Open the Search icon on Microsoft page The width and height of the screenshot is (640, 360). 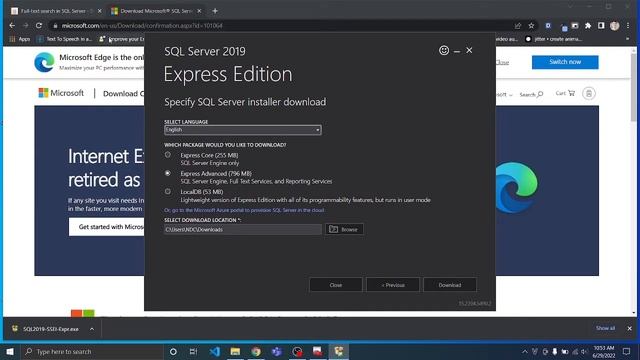(x=531, y=94)
